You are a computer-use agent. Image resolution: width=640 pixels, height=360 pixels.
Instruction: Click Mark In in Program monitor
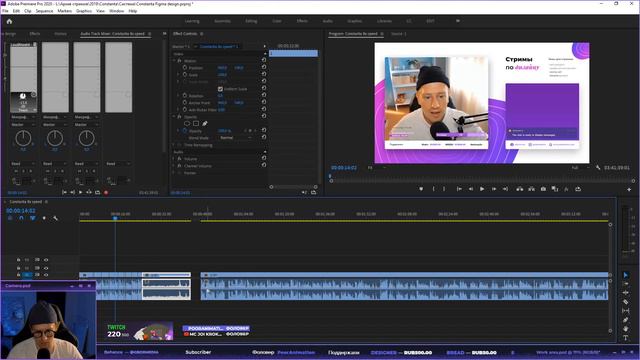433,189
